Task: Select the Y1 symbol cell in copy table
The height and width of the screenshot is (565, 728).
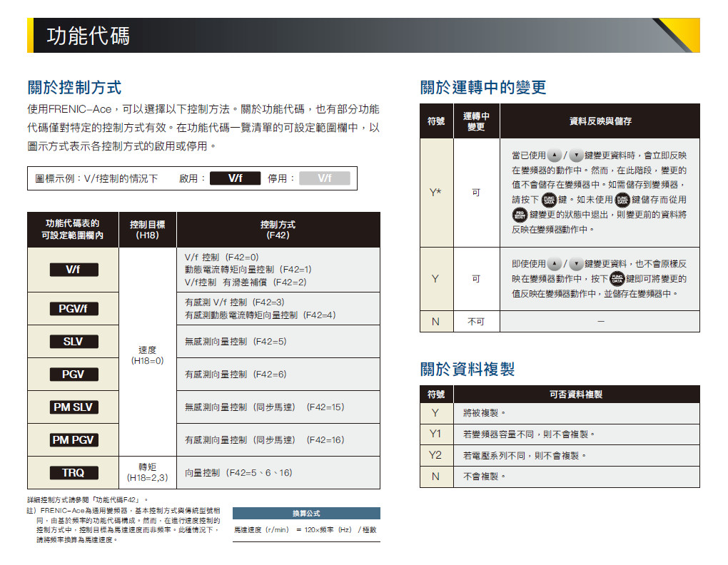Action: point(435,434)
